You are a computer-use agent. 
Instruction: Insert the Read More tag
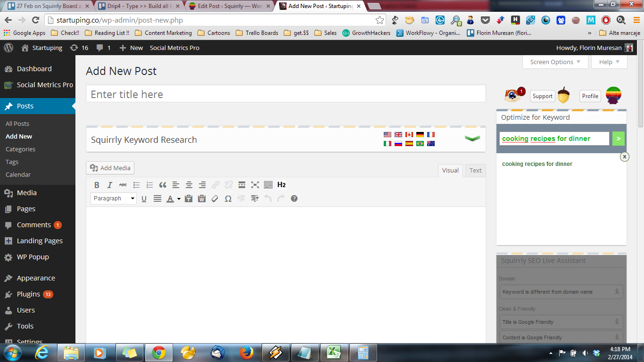point(242,185)
